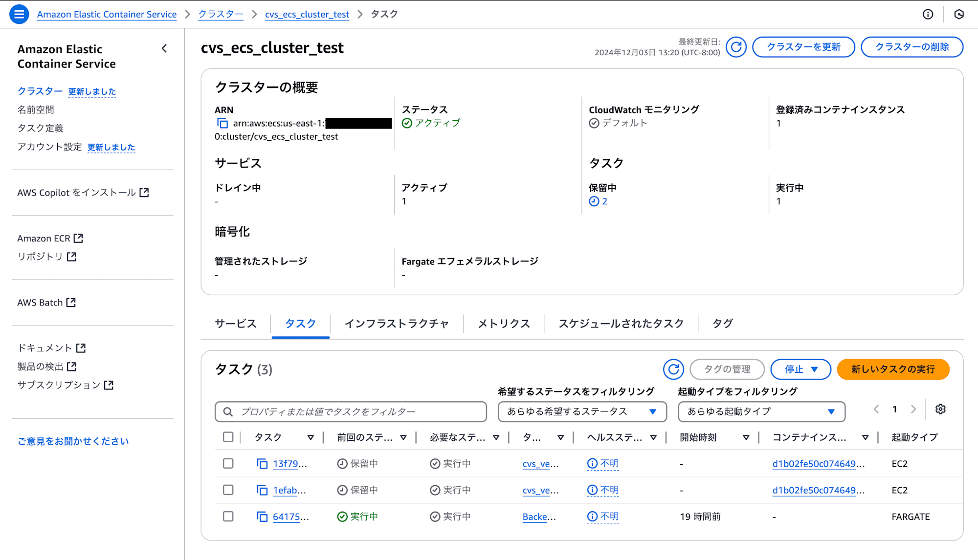Open the launch type filter dropdown
Viewport: 978px width, 560px height.
point(761,412)
